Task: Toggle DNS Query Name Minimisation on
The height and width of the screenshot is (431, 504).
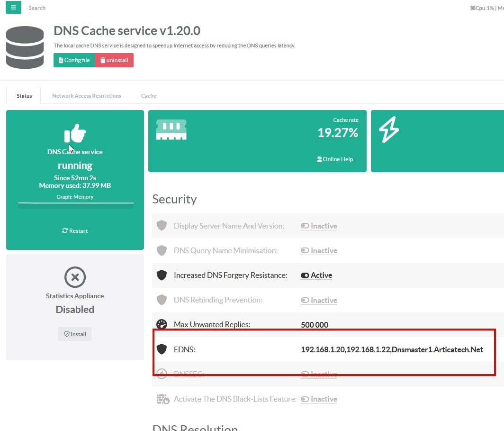Action: 319,251
